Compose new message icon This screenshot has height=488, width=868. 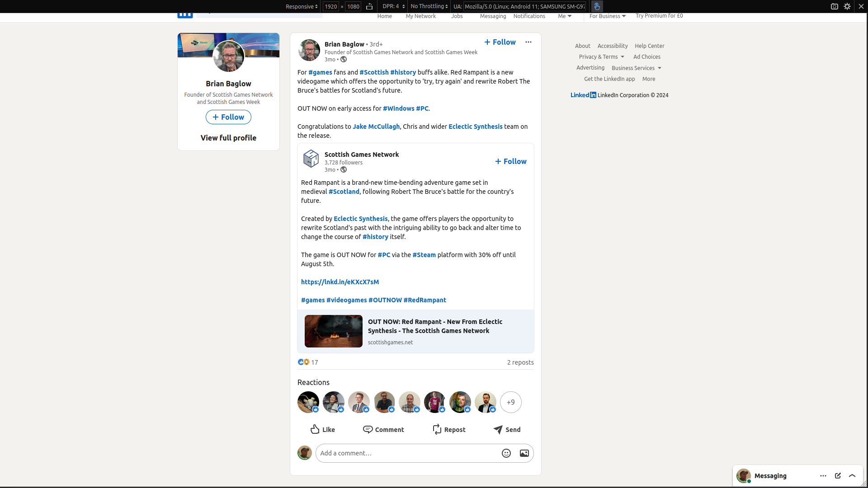[x=838, y=476]
